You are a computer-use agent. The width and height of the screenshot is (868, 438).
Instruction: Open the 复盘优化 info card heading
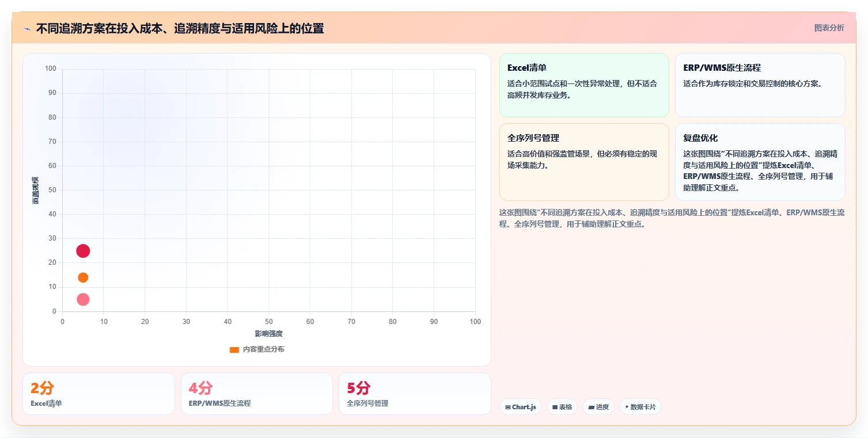700,138
